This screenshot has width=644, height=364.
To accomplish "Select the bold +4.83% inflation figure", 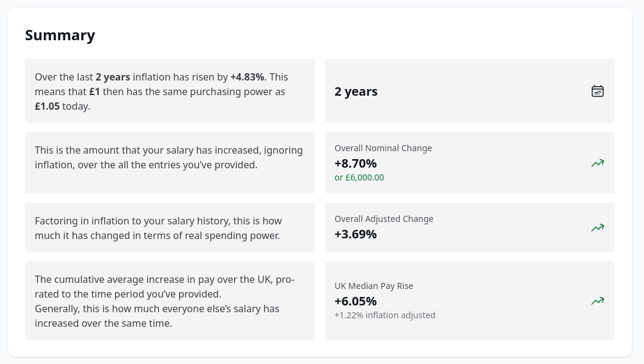I will pos(247,77).
